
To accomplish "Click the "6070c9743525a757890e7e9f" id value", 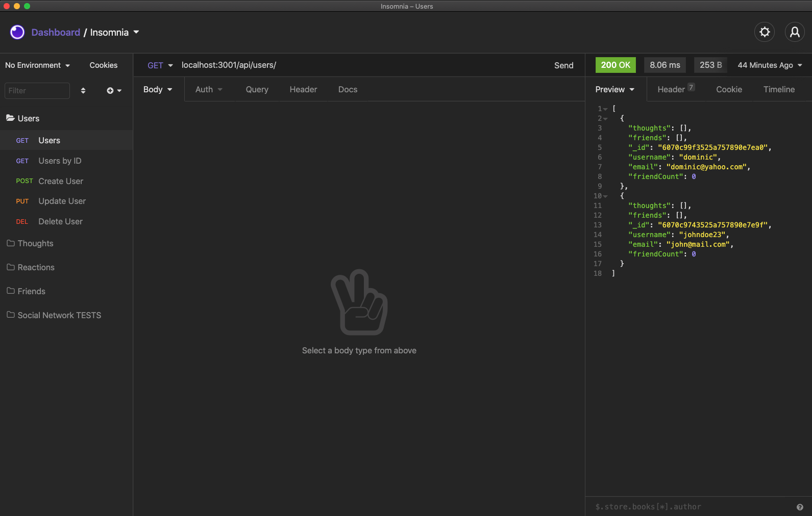I will pyautogui.click(x=712, y=225).
